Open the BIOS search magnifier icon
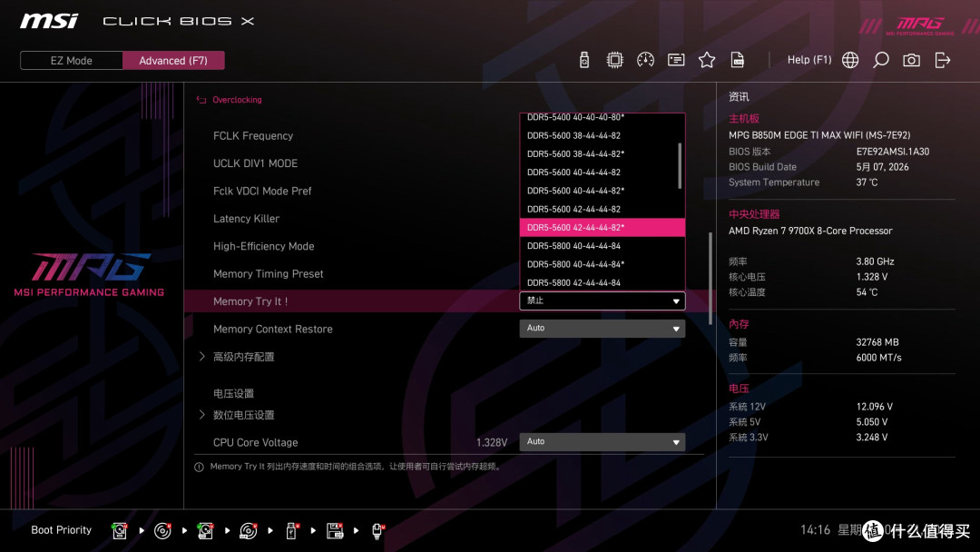Image resolution: width=980 pixels, height=552 pixels. point(880,60)
